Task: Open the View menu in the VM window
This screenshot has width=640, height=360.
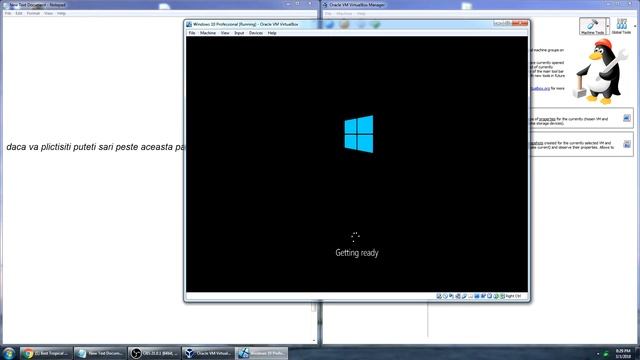Action: [x=225, y=33]
